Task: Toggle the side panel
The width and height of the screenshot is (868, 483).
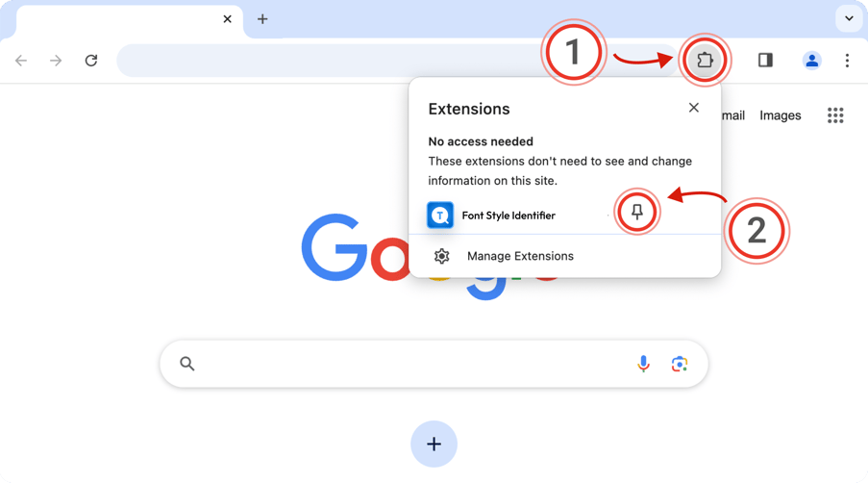Action: (765, 60)
